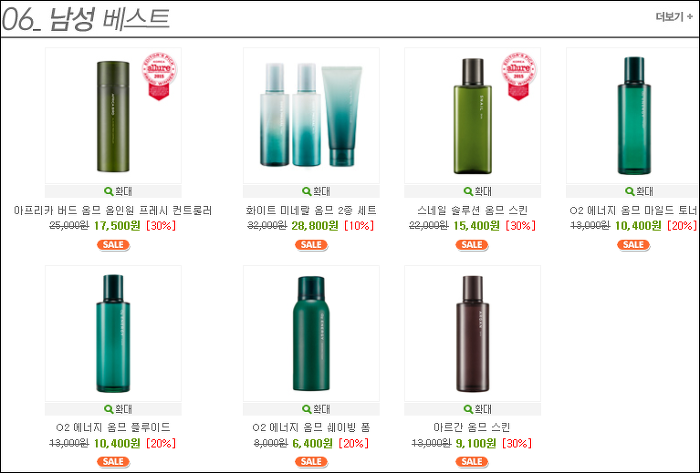Screen dimensions: 700x473
Task: Open the three-piece white mineral set thumbnail
Action: tap(311, 116)
